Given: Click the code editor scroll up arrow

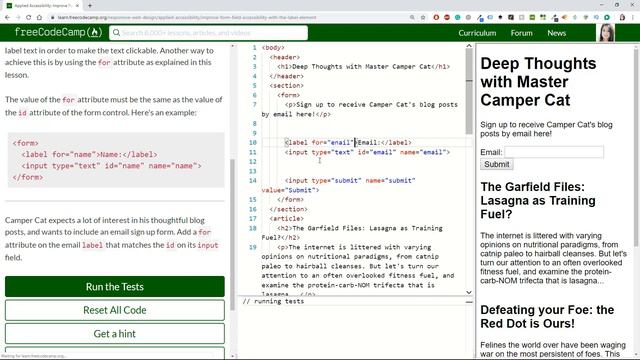Looking at the screenshot, I should (469, 46).
